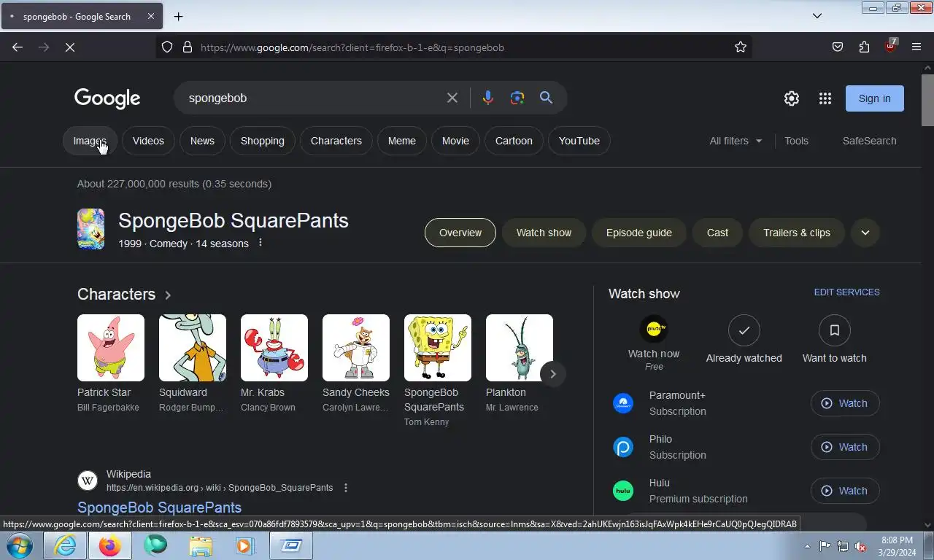Switch to Shopping results tab
This screenshot has width=934, height=560.
(263, 141)
